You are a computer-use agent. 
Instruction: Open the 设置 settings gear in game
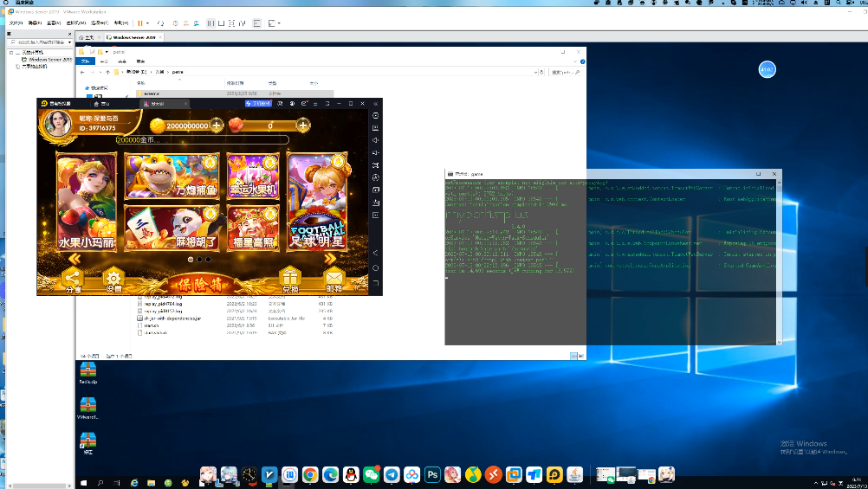(113, 280)
